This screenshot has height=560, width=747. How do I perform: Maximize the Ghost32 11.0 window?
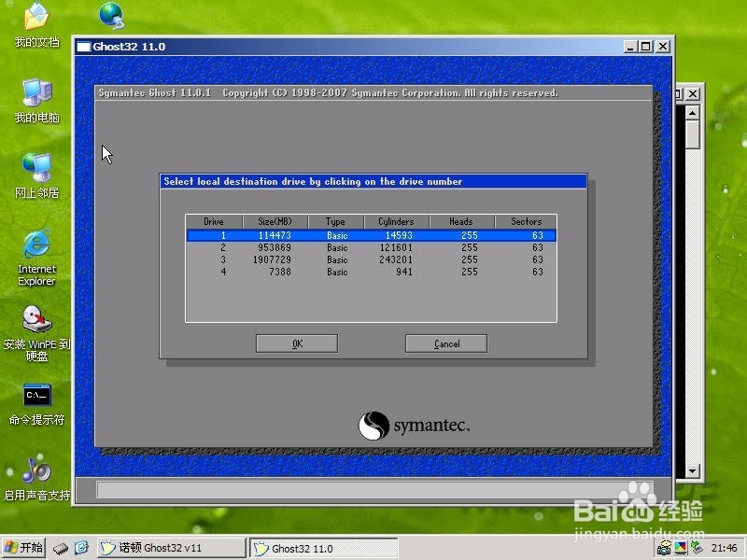tap(646, 46)
